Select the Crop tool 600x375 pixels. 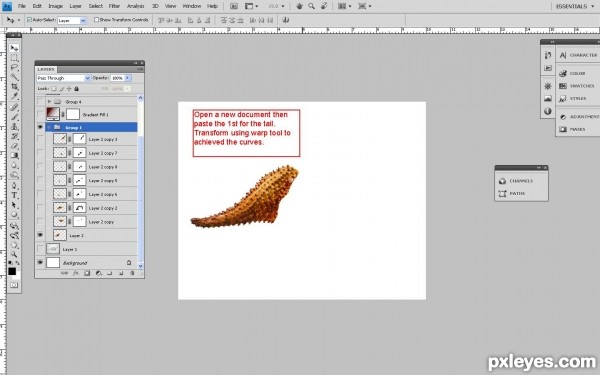[x=14, y=86]
